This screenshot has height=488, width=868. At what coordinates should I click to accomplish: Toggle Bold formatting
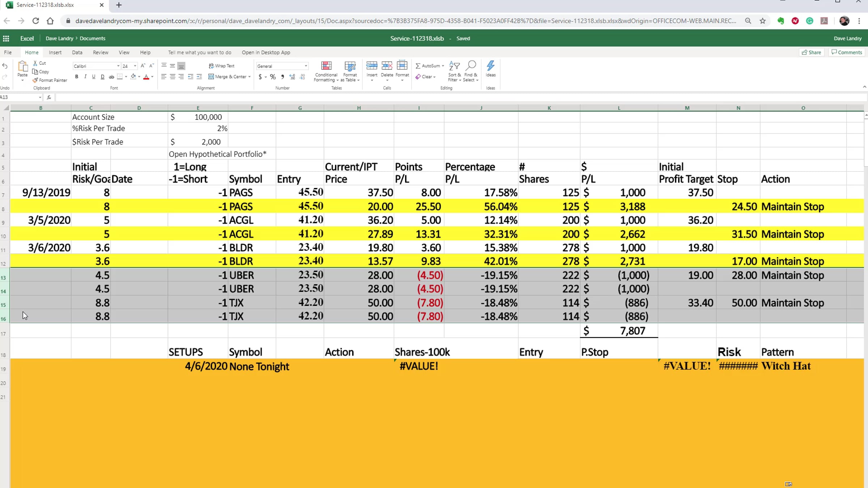pyautogui.click(x=77, y=77)
